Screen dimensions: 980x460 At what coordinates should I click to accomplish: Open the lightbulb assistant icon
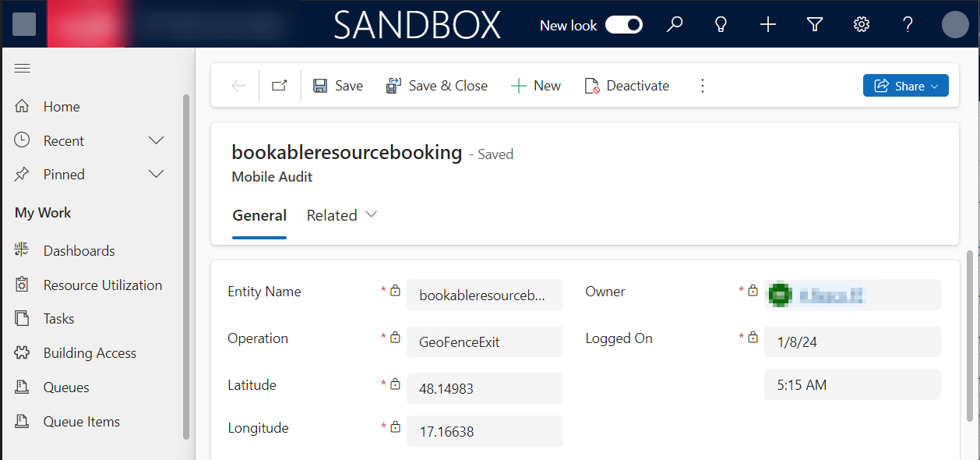(x=721, y=25)
